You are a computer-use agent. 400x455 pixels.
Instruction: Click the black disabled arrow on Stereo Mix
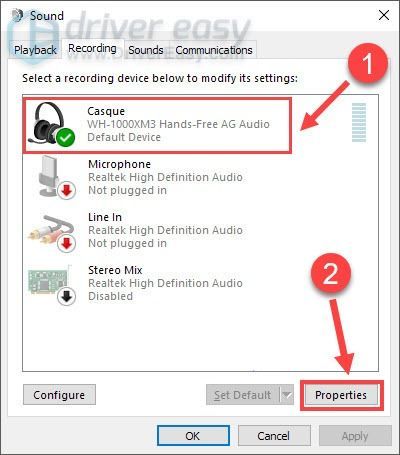tap(67, 296)
